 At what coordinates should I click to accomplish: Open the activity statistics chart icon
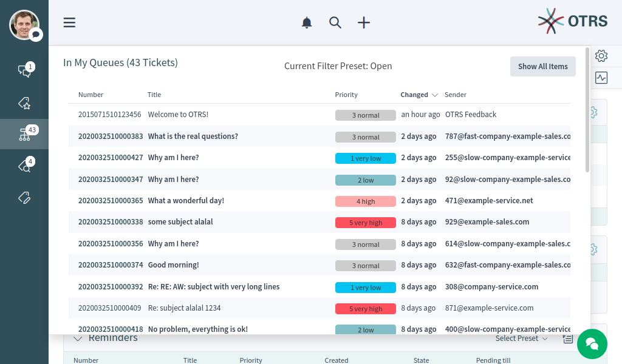[x=601, y=78]
